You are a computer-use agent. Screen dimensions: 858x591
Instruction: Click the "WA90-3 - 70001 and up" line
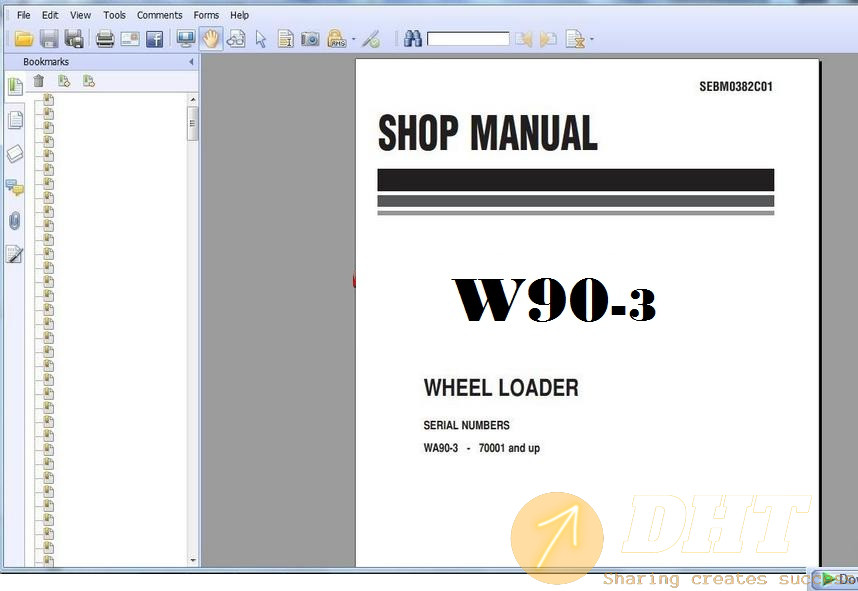482,448
